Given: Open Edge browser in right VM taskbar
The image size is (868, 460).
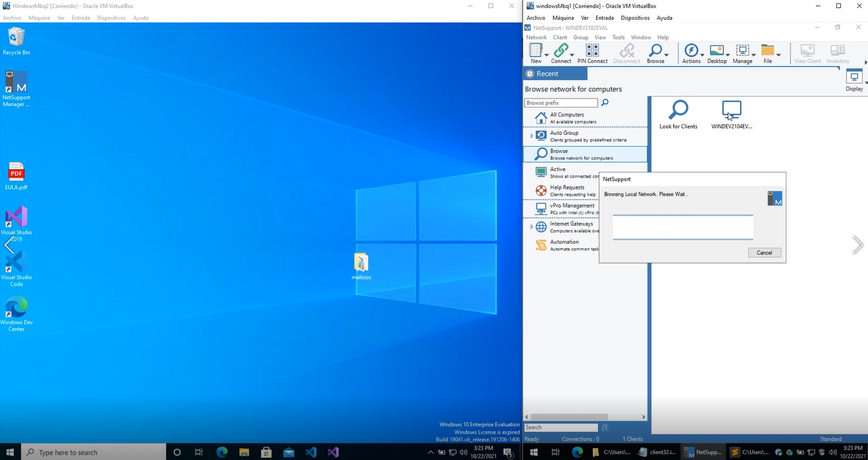Looking at the screenshot, I should (x=577, y=452).
